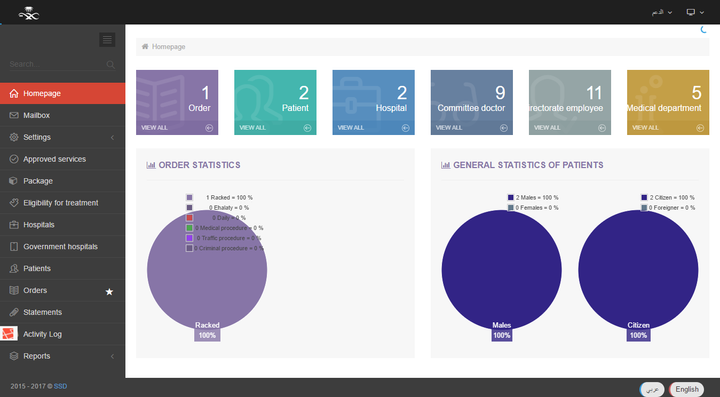
Task: Switch language with English button
Action: [687, 389]
